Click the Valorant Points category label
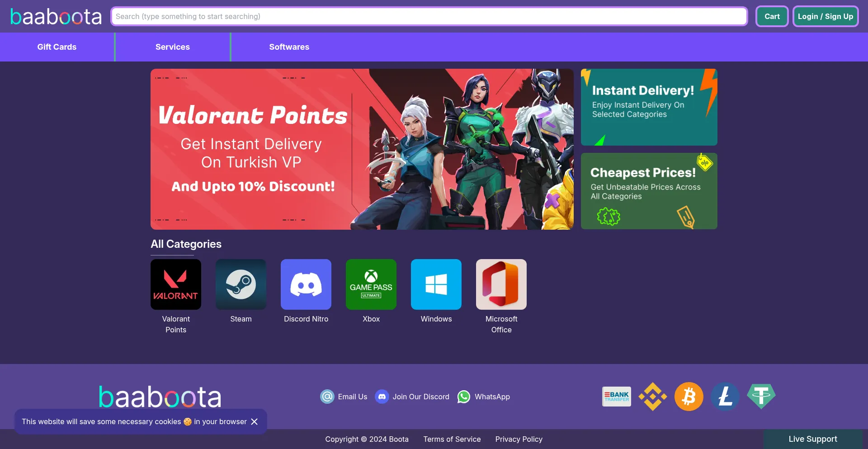The image size is (868, 449). click(176, 324)
